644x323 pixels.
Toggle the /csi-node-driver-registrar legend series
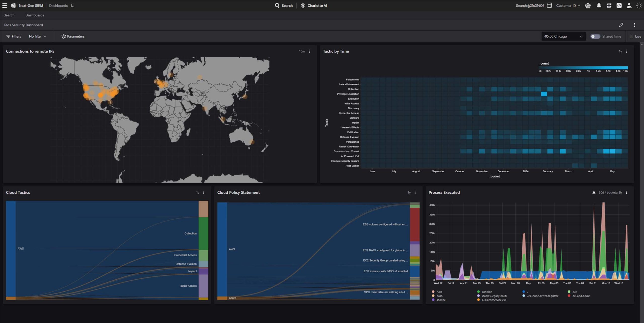[540, 296]
